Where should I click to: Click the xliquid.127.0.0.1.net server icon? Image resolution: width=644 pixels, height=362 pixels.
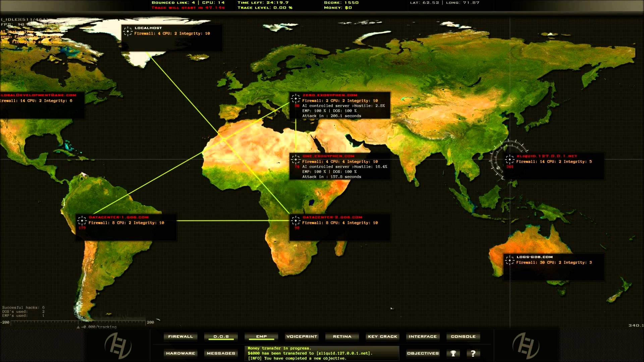pyautogui.click(x=509, y=160)
